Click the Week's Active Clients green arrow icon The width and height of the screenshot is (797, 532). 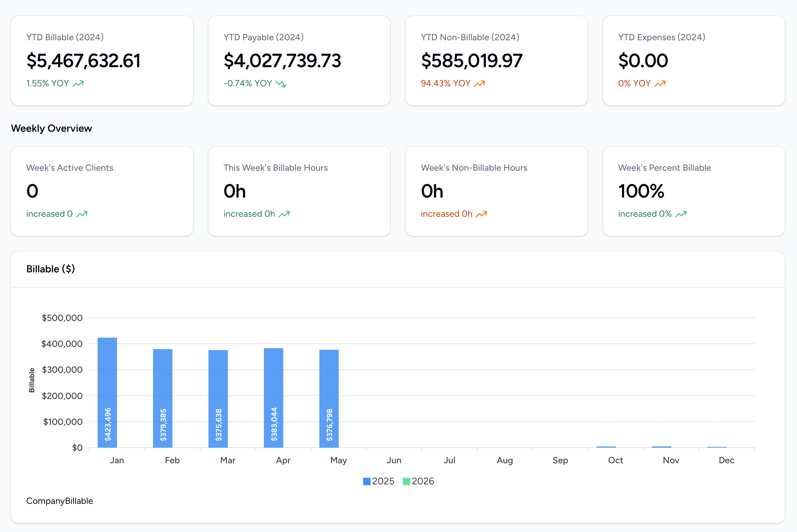coord(82,214)
